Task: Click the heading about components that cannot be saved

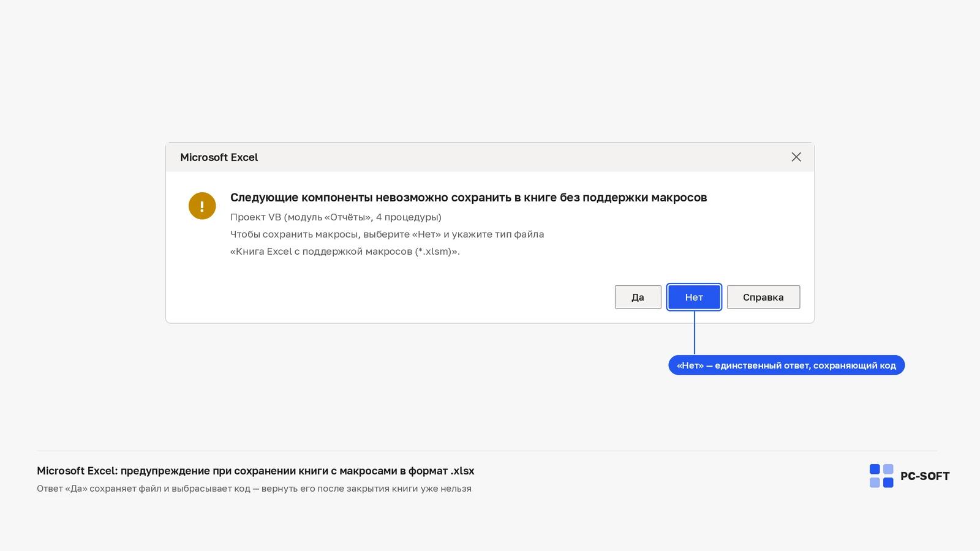Action: 469,198
